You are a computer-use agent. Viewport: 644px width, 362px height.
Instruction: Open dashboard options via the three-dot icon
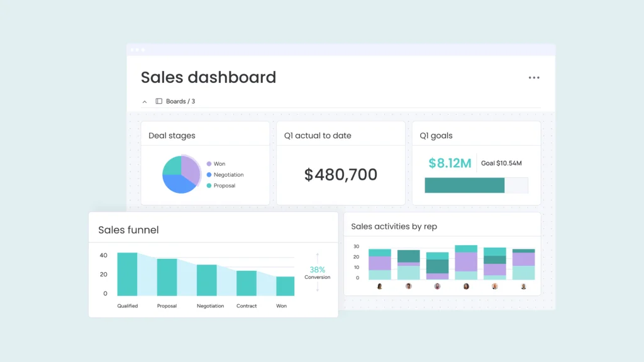click(534, 77)
